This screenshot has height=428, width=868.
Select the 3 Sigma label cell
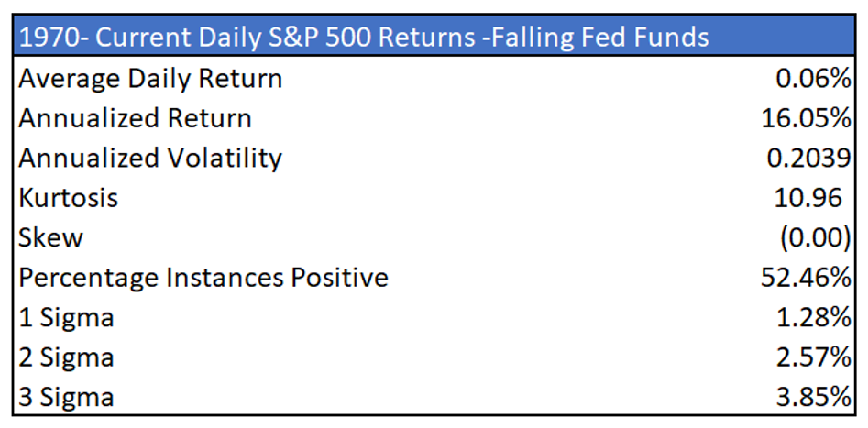point(66,396)
